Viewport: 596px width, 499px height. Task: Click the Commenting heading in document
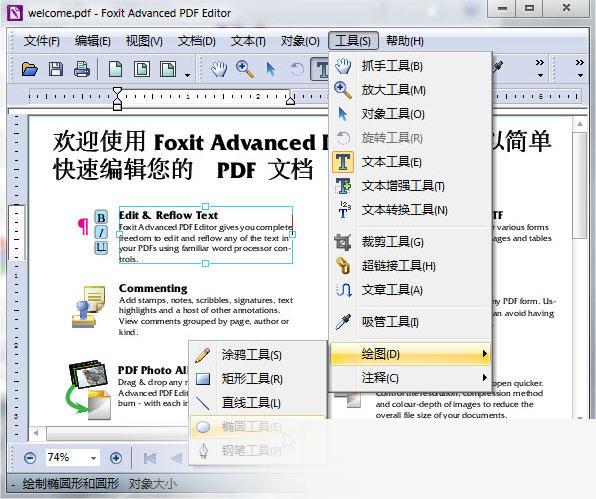click(x=153, y=288)
